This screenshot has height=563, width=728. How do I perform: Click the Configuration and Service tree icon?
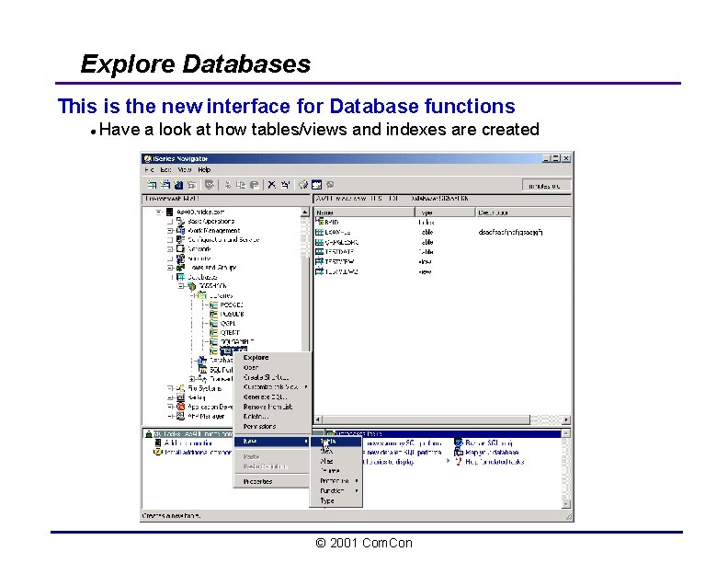(x=180, y=240)
